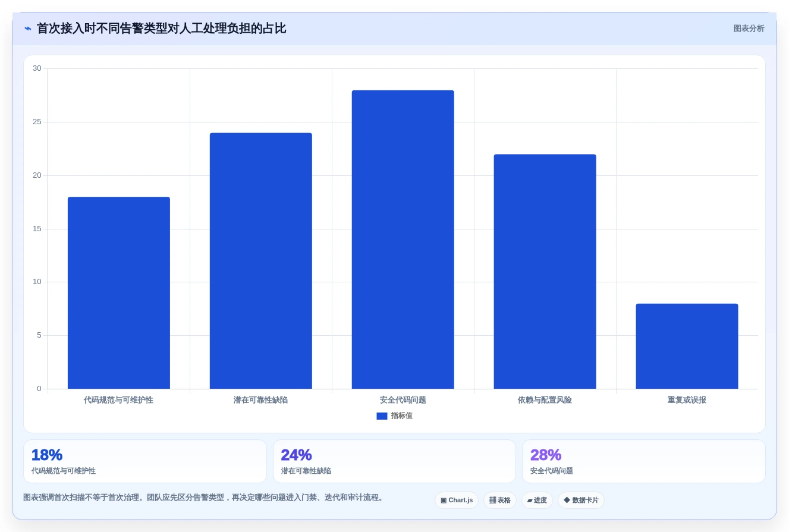Select the 依赖与配置风险 bar in the chart
Viewport: 789px width, 532px height.
click(x=545, y=272)
